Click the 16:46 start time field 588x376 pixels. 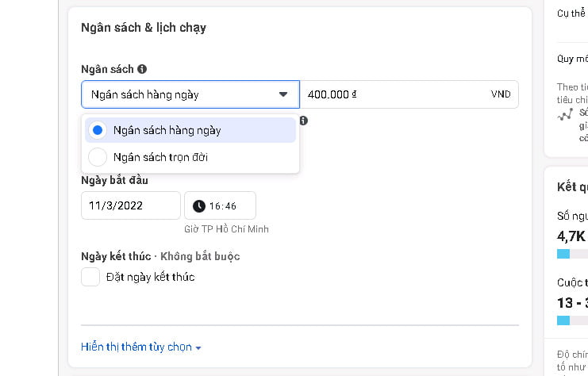click(x=220, y=205)
